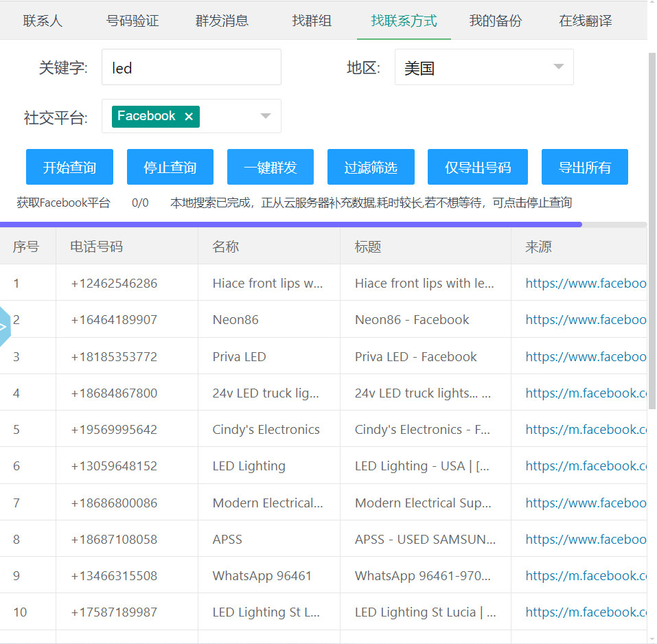
Task: Click the 电话号码 column header
Action: pos(97,246)
